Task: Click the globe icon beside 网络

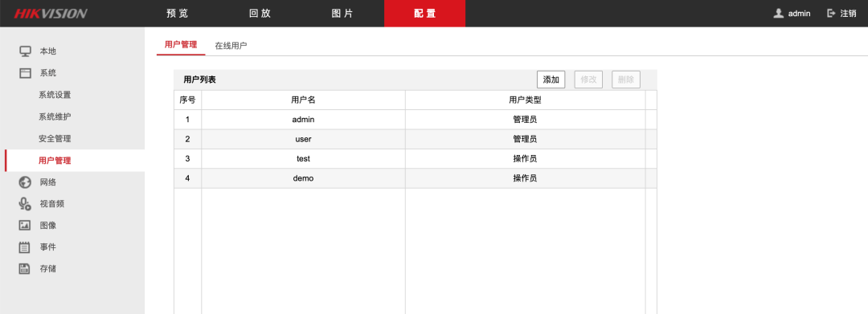Action: pos(25,181)
